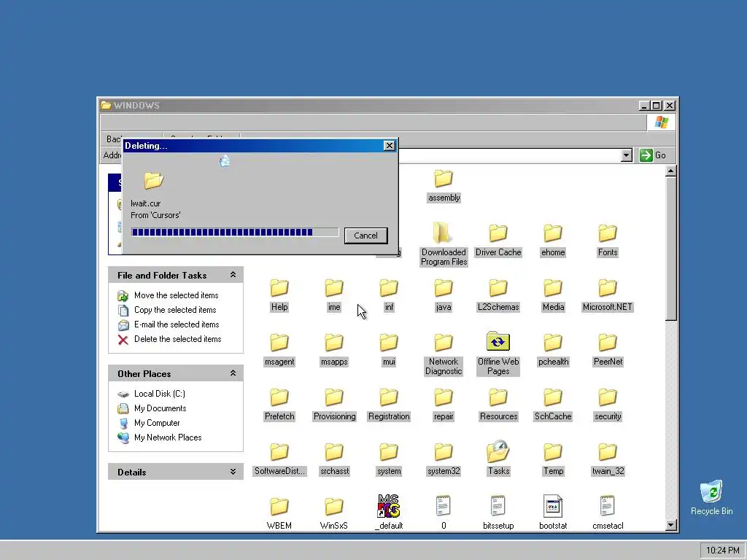
Task: Select the srchasst folder
Action: click(334, 459)
